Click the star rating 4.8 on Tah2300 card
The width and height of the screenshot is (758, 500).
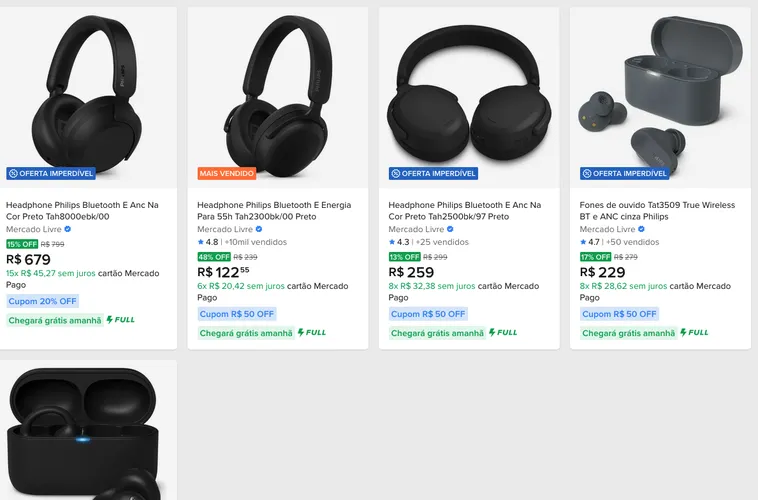coord(208,242)
